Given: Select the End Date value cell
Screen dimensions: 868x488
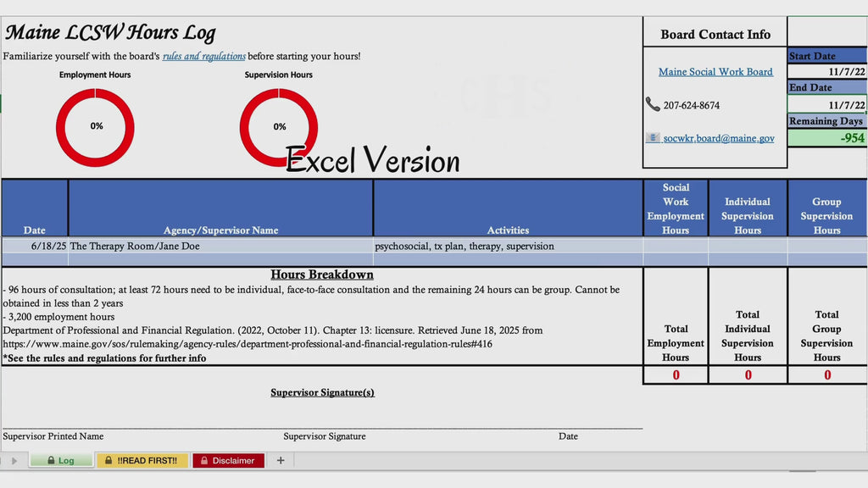Looking at the screenshot, I should point(827,104).
